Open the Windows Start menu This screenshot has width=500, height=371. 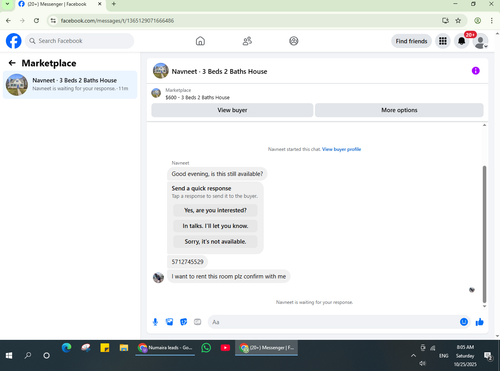pos(9,356)
